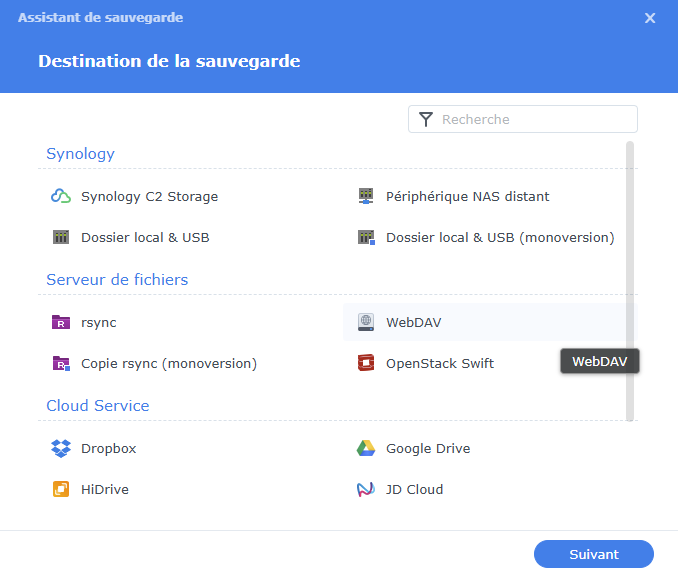Select "Copie rsync (monoversion)" text
Image resolution: width=678 pixels, height=576 pixels.
[x=169, y=364]
